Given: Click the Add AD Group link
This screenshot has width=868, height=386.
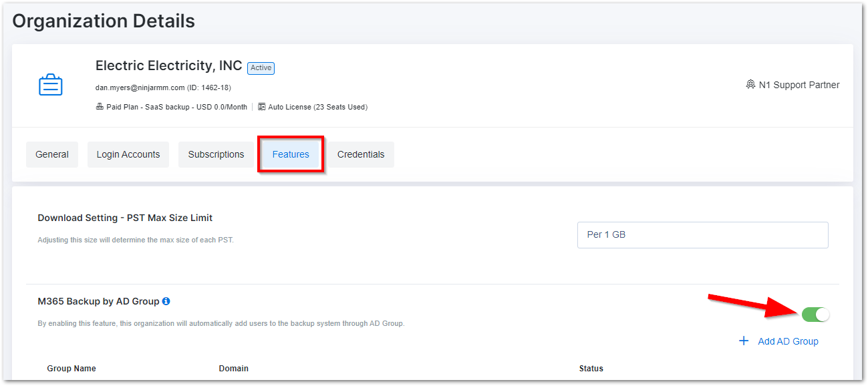Looking at the screenshot, I should point(788,341).
